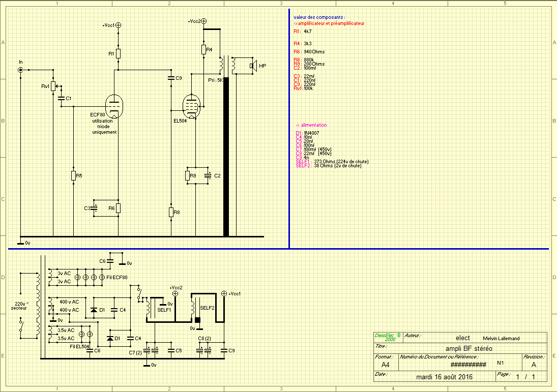Select resistor R8 in the amplifier

[171, 213]
